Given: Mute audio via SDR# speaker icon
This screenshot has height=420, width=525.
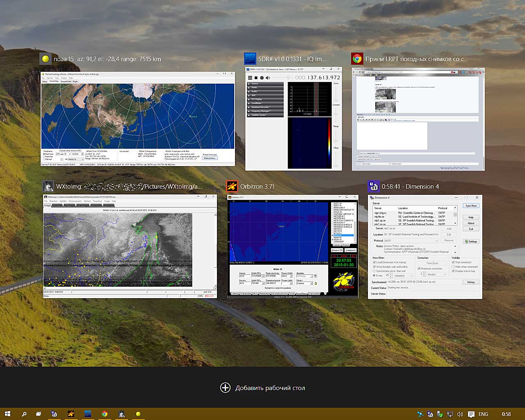Looking at the screenshot, I should (x=267, y=78).
